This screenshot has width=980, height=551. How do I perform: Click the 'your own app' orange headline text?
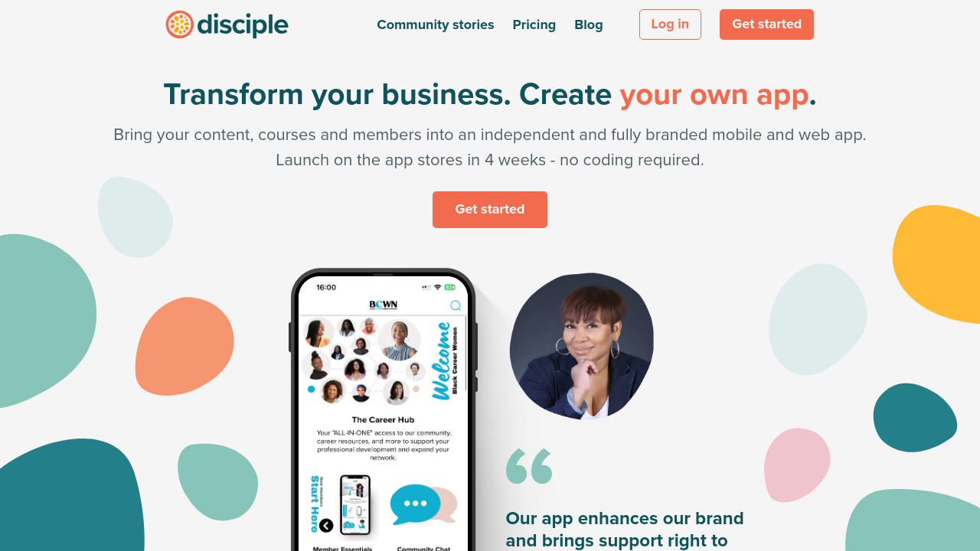pos(714,94)
